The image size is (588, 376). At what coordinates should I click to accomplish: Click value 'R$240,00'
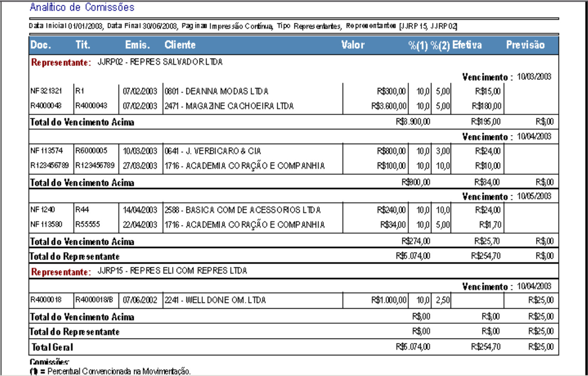[x=392, y=210]
